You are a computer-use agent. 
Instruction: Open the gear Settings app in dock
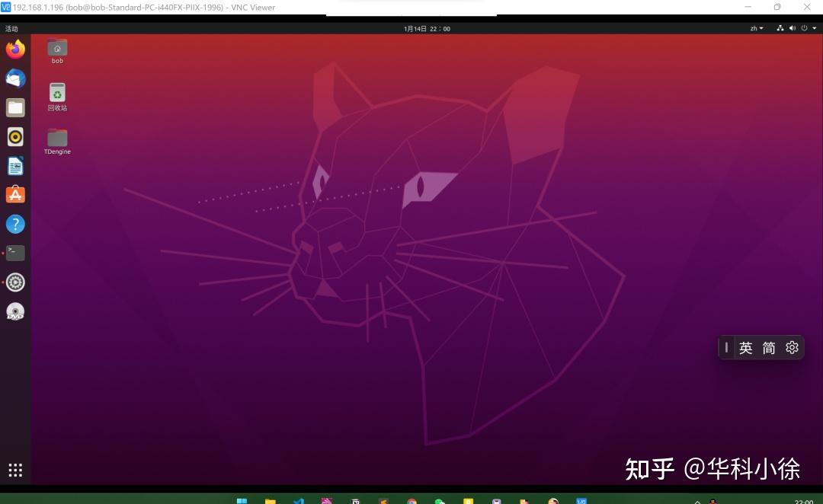(15, 282)
